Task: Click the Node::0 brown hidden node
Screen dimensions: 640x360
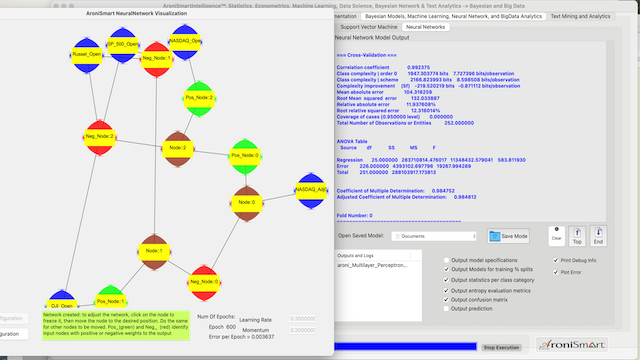Action: click(247, 203)
